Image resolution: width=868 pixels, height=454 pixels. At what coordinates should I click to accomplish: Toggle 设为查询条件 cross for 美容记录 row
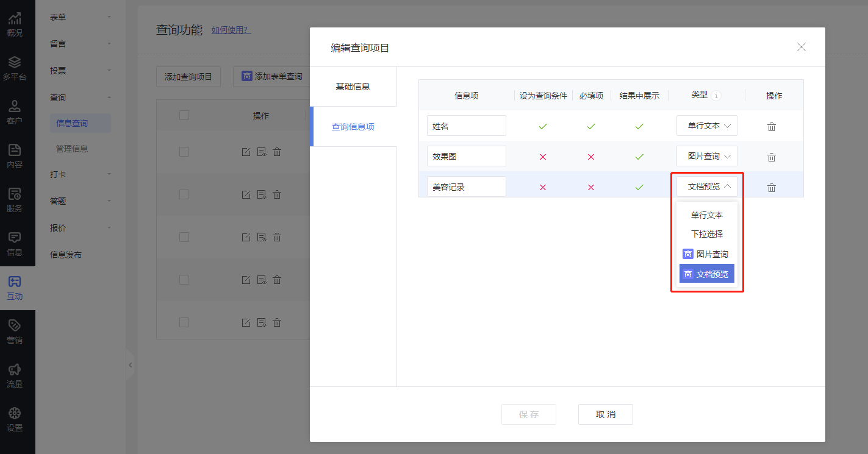(543, 187)
